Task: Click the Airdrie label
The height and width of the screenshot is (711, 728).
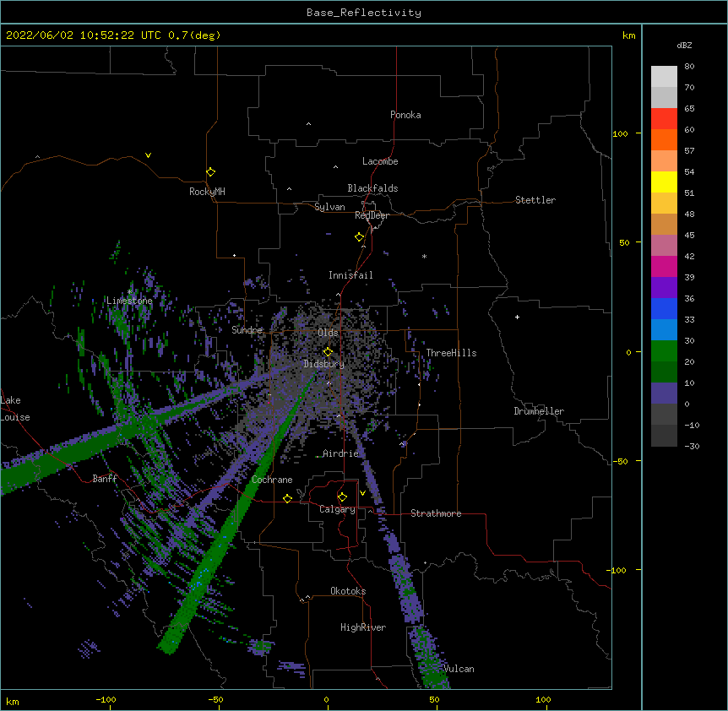Action: point(341,453)
